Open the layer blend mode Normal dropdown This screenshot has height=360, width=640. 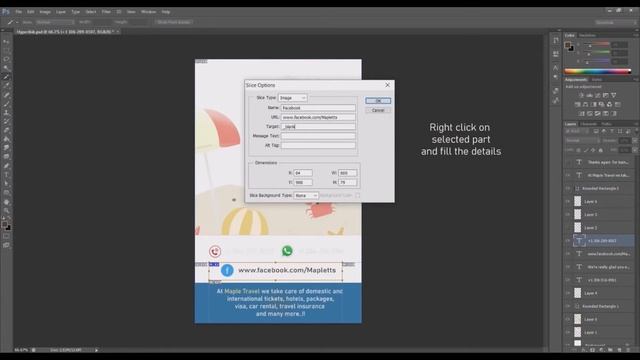[x=582, y=140]
